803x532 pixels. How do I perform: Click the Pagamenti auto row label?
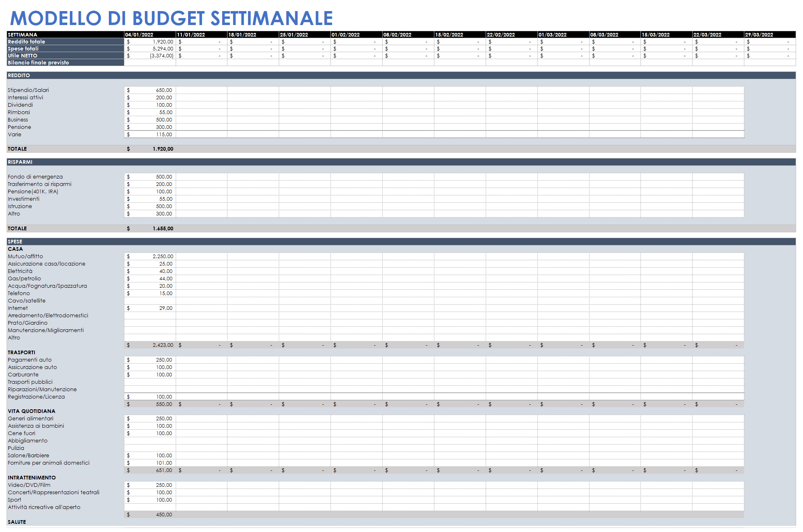click(x=30, y=360)
